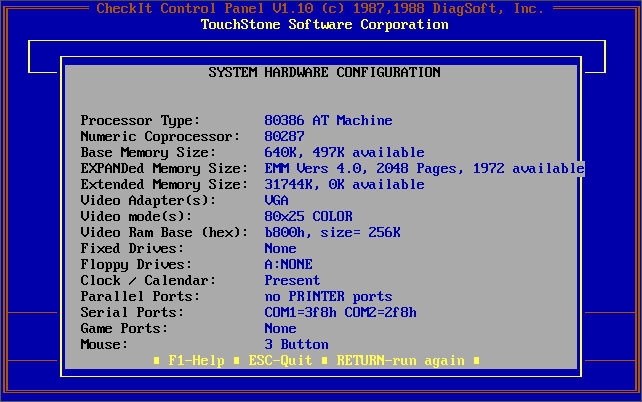Click 640K, 497K available value
This screenshot has width=642, height=402.
pyautogui.click(x=344, y=152)
